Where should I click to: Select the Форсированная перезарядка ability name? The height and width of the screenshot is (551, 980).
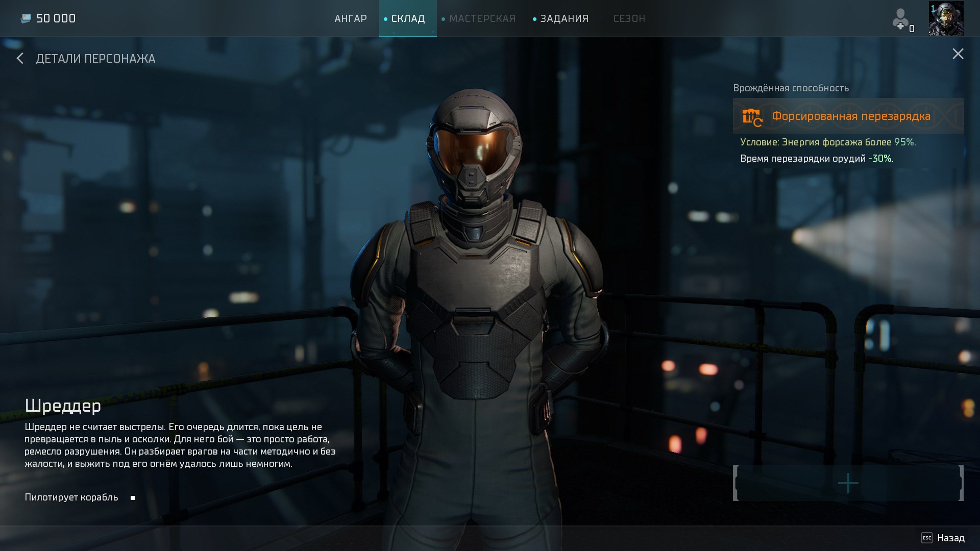click(851, 116)
